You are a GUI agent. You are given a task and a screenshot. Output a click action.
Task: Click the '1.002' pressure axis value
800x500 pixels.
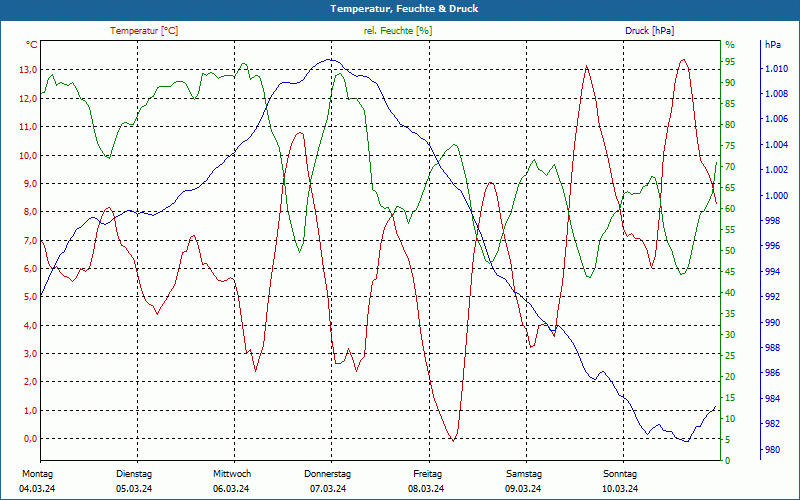click(x=776, y=170)
